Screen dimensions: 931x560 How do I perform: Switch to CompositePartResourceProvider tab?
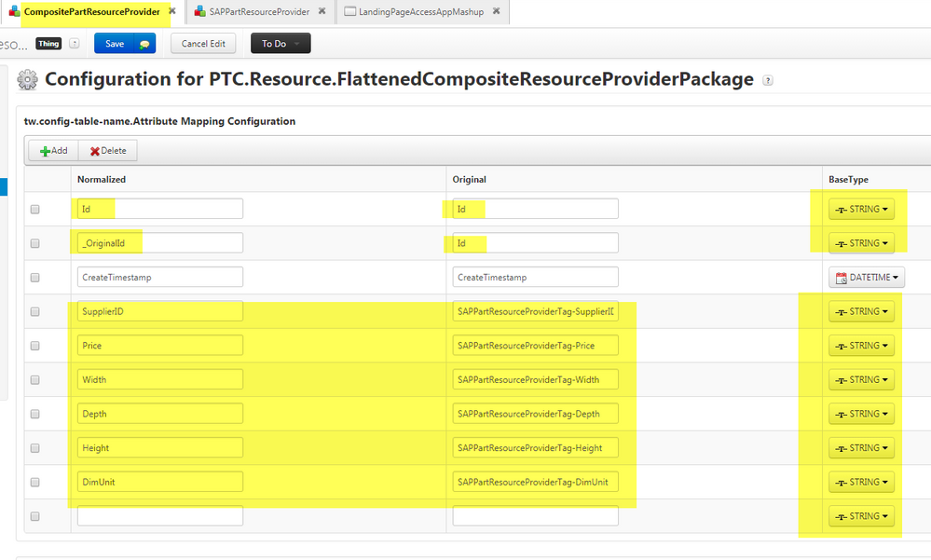tap(92, 12)
